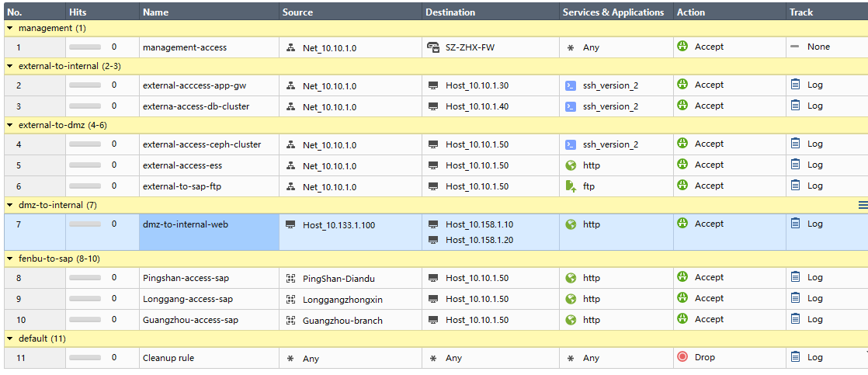Screen dimensions: 868x375
Task: Click the dash icon beside None track
Action: (795, 47)
